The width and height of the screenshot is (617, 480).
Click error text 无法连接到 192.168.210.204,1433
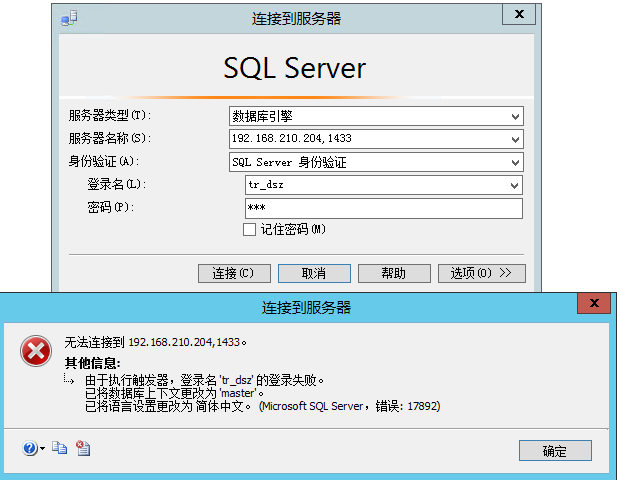[x=156, y=342]
